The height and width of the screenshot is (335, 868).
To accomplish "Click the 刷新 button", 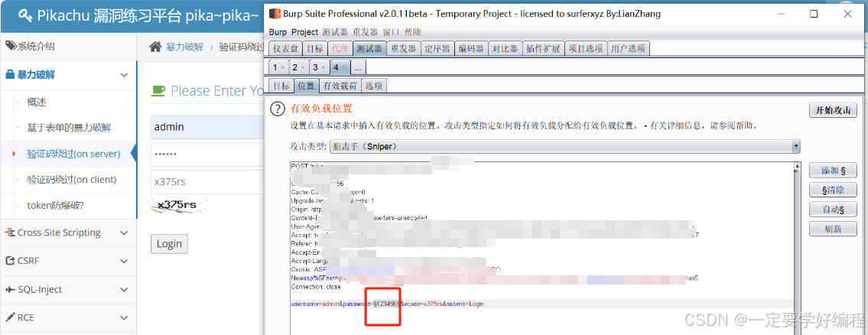I will click(x=833, y=229).
